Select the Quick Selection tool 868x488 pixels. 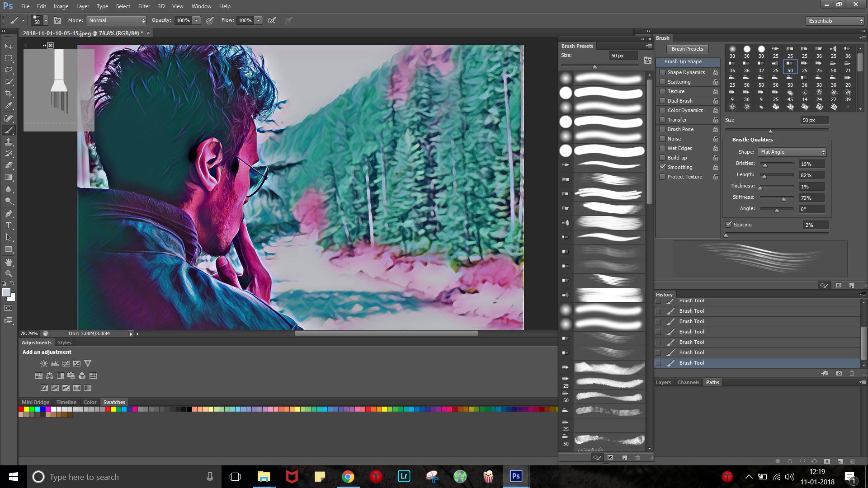pos(9,82)
